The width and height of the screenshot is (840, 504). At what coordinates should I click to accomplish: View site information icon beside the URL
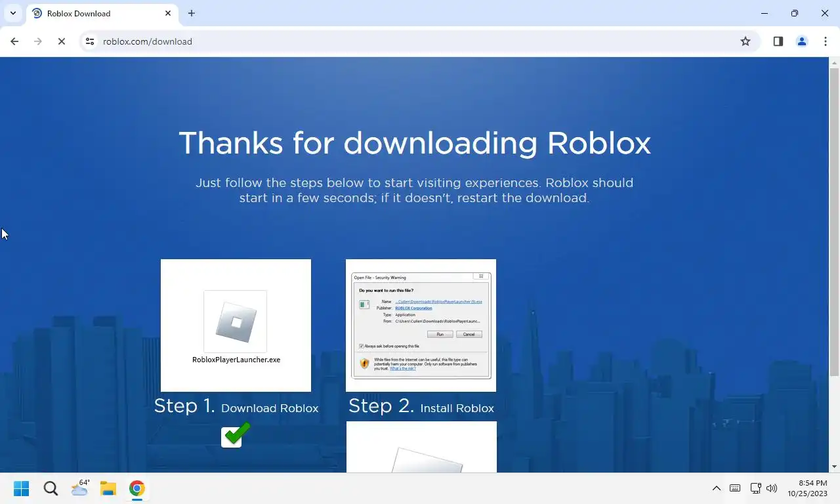point(90,41)
